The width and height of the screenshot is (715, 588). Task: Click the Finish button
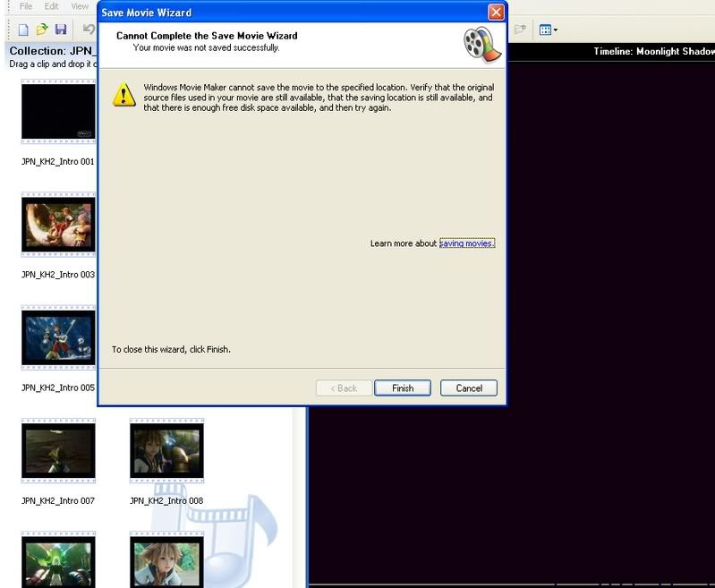tap(403, 388)
